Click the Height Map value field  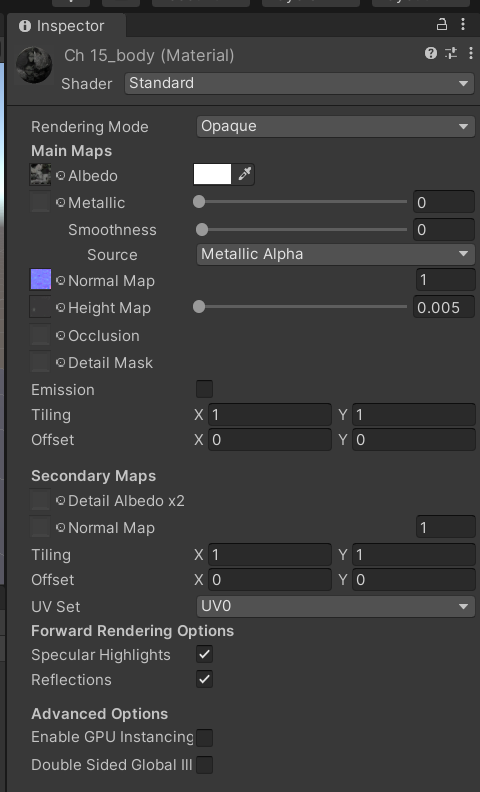444,307
